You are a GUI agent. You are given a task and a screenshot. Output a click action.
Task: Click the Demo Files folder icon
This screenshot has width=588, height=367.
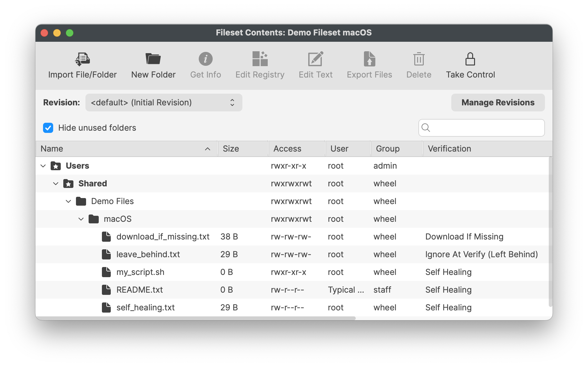click(x=81, y=201)
